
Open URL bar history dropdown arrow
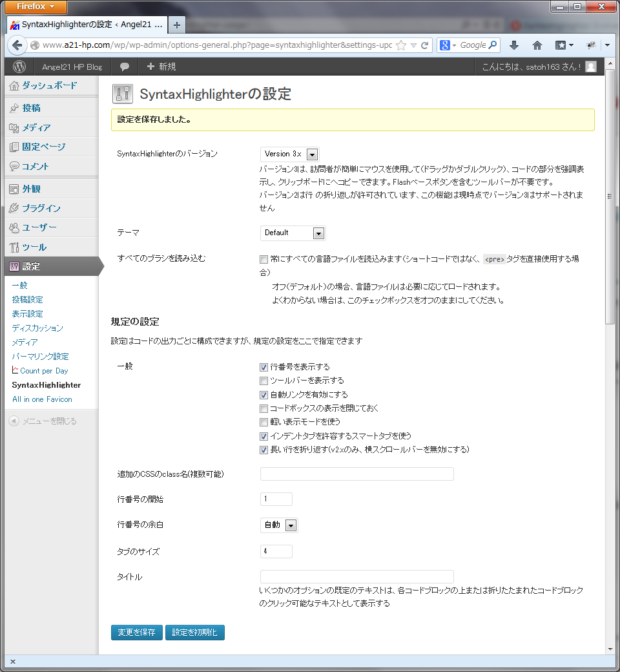point(413,45)
